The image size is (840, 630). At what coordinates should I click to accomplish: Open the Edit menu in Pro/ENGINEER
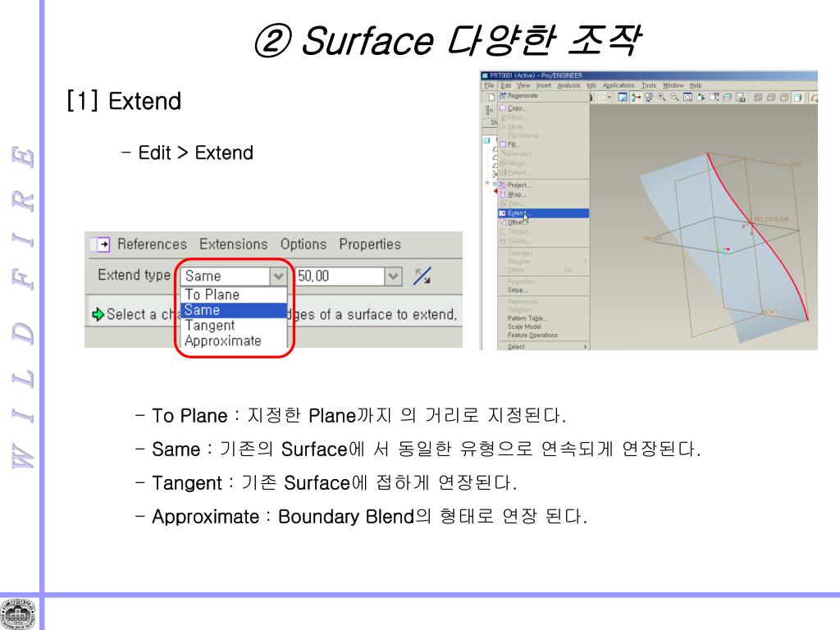click(505, 85)
